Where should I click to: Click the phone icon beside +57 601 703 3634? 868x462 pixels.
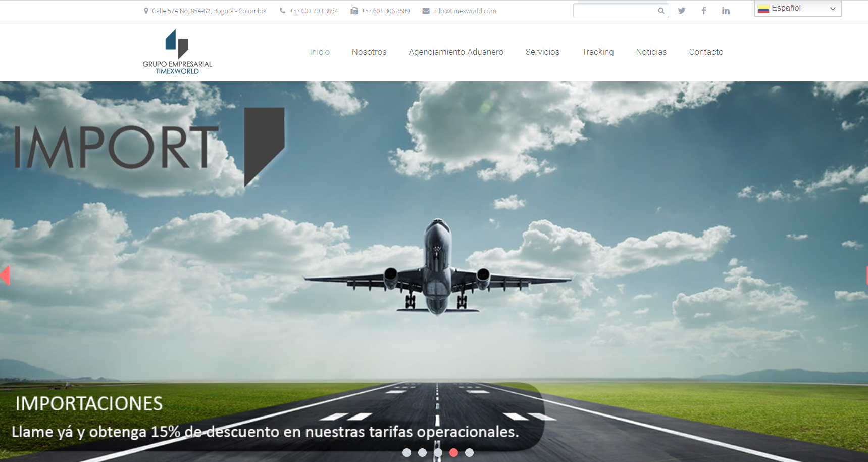point(283,10)
